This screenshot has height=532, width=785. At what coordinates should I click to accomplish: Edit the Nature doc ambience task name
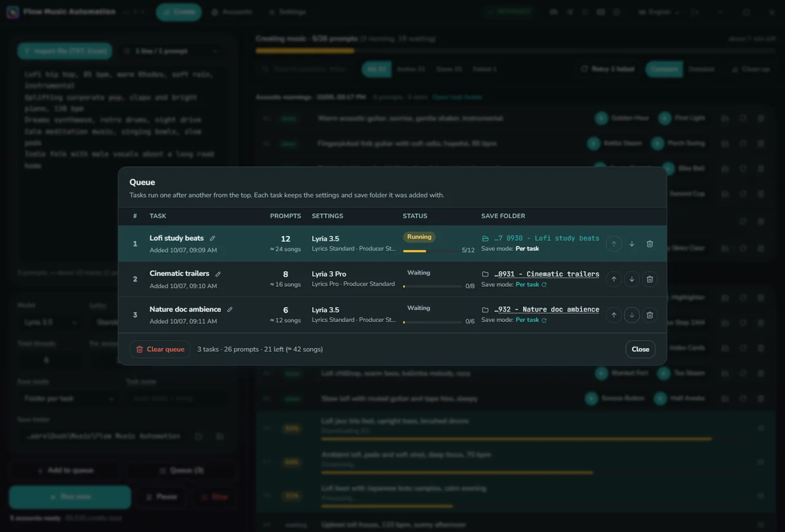230,310
